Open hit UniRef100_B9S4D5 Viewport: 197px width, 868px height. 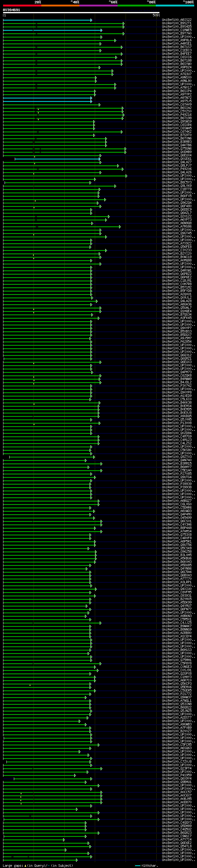click(177, 26)
